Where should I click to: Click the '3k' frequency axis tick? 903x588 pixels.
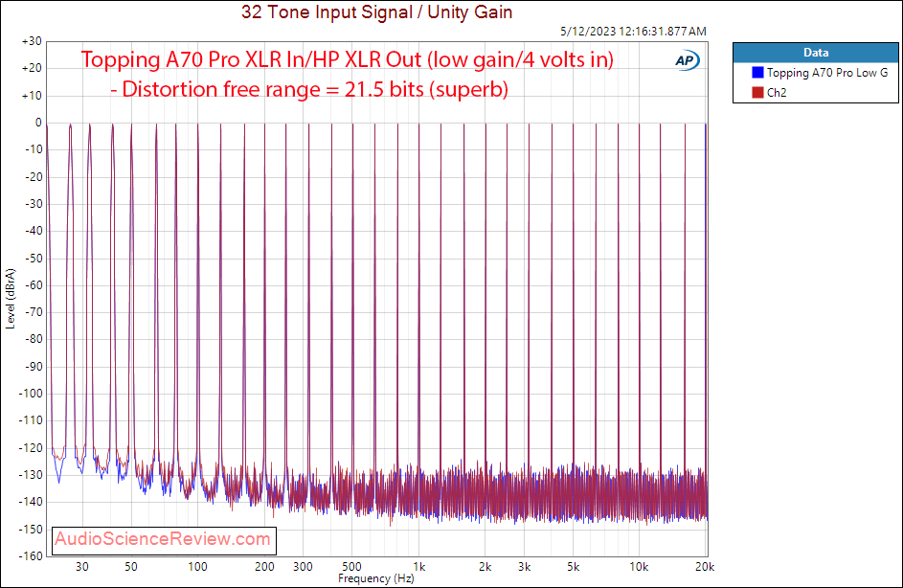click(524, 567)
